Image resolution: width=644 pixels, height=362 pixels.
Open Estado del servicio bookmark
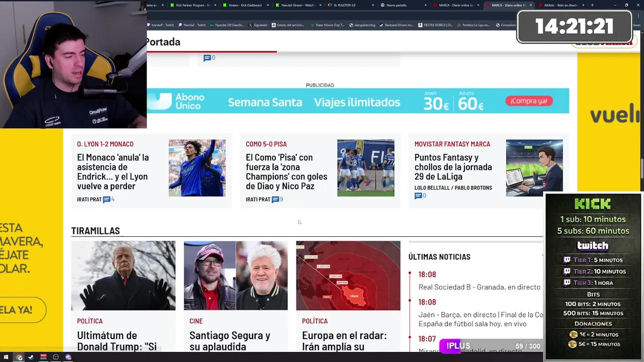pos(288,25)
